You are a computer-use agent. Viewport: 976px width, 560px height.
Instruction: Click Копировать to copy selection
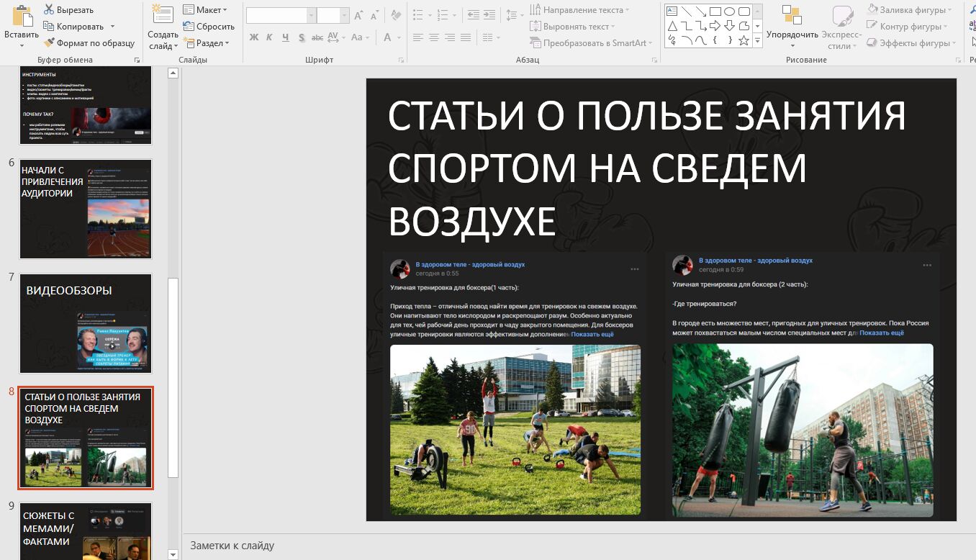point(73,27)
